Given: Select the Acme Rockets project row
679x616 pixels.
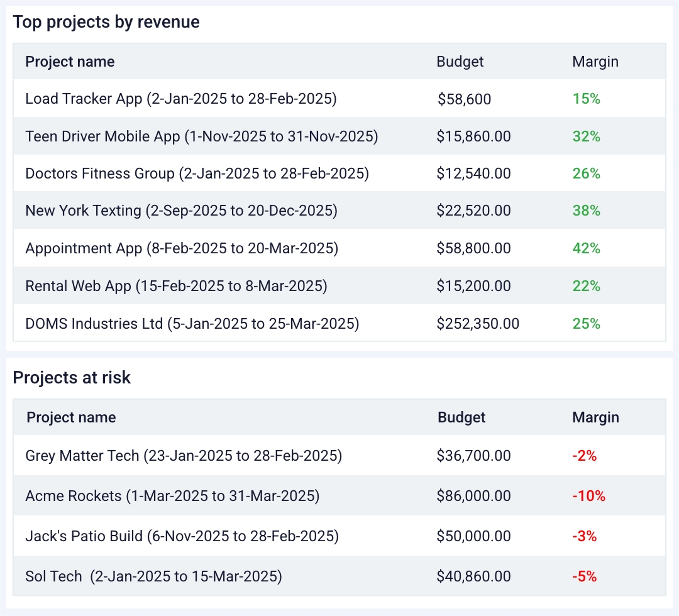Looking at the screenshot, I should point(172,496).
